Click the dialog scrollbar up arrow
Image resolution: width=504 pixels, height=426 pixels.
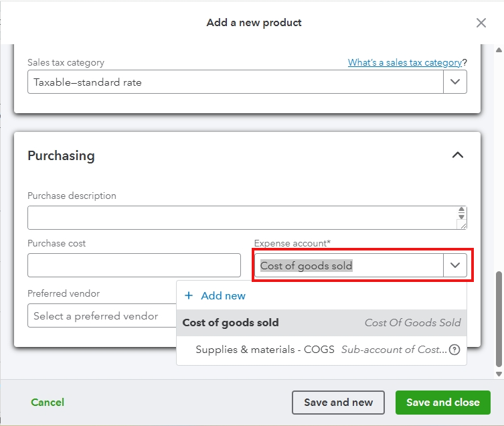(498, 50)
